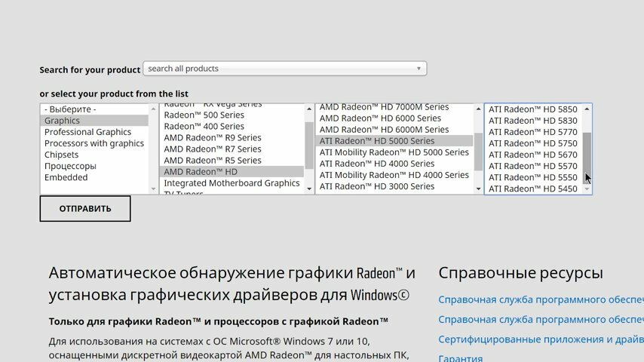
Task: Click scroll-down arrow of the HD series list
Action: [x=478, y=189]
